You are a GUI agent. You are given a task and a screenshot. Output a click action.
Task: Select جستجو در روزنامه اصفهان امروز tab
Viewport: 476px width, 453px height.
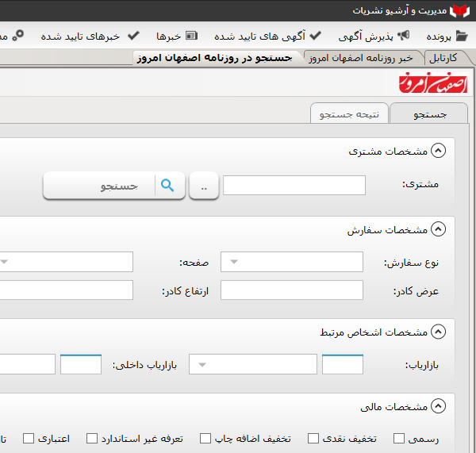click(215, 58)
